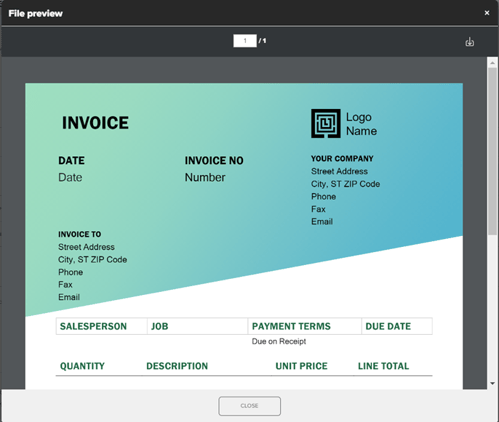Viewport: 499px width, 422px height.
Task: Click the INVOICE TO heading
Action: click(80, 234)
